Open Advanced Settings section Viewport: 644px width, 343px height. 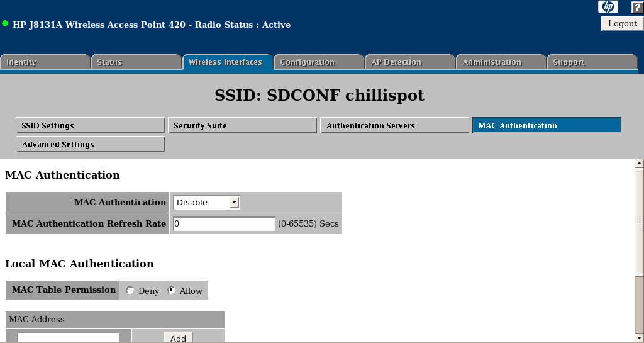tap(90, 145)
